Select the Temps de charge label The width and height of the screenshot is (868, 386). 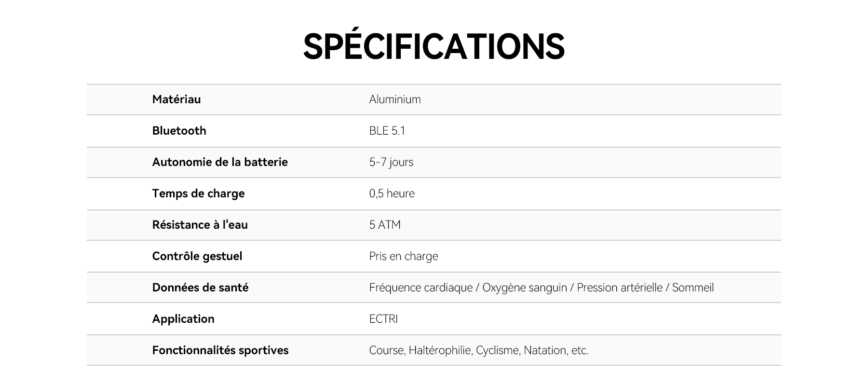point(198,193)
